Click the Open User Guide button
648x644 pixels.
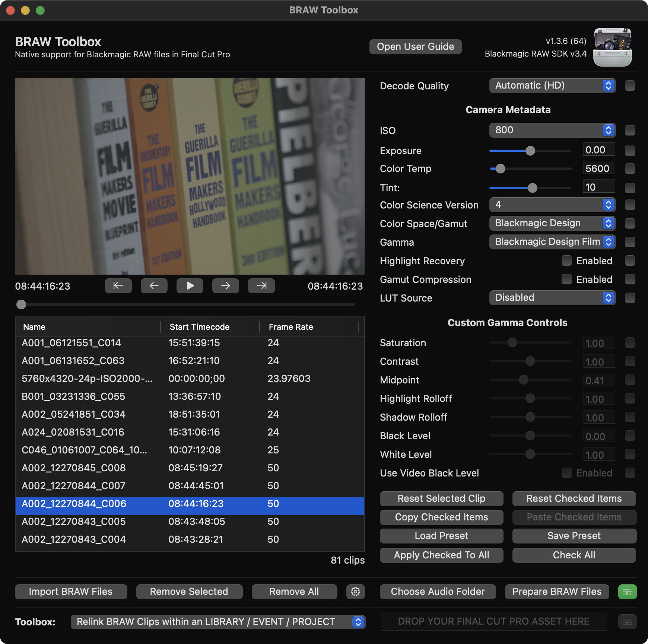[x=415, y=47]
